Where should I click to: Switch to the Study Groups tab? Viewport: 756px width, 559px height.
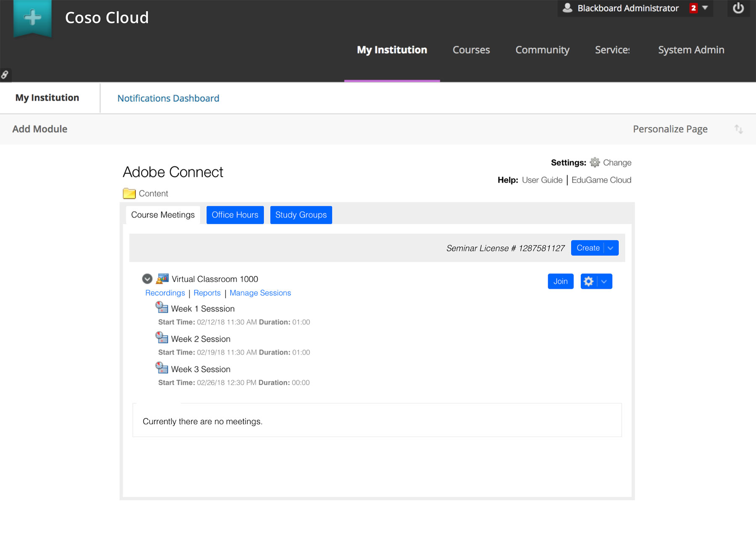[301, 215]
